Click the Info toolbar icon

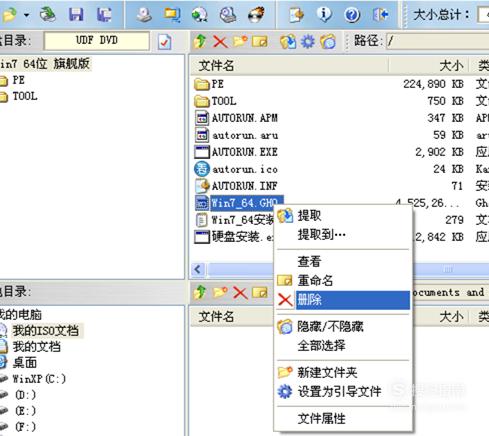324,14
